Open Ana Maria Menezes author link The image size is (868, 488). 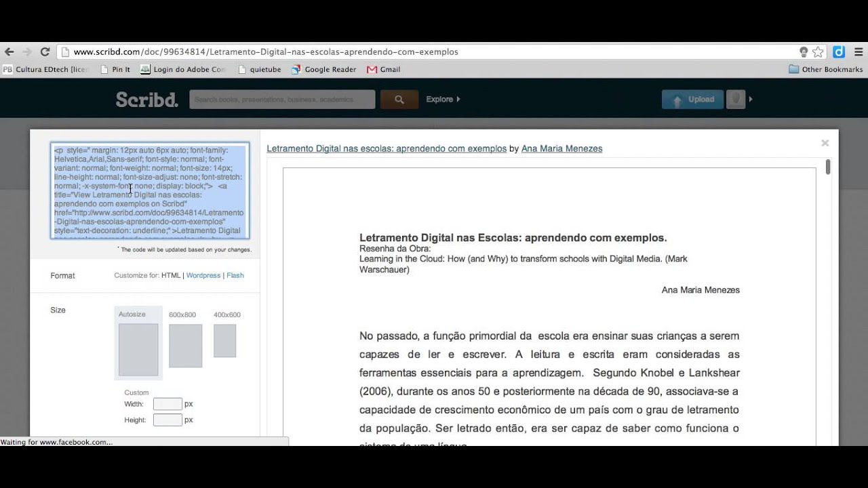(x=561, y=148)
